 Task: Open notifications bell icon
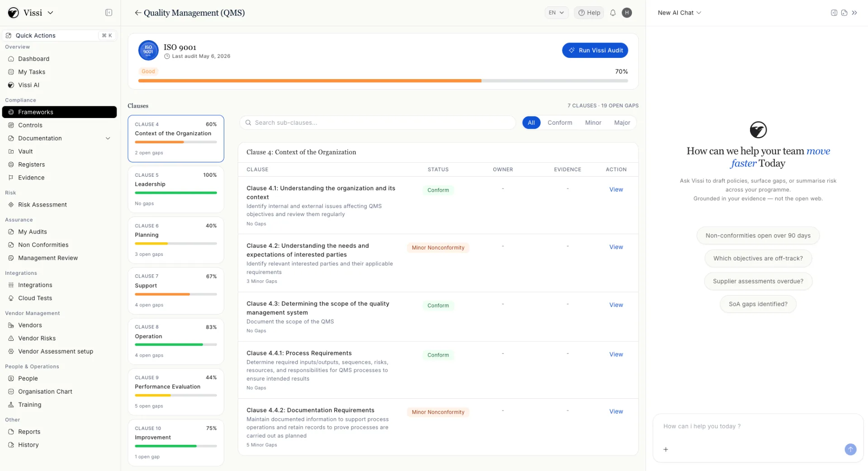point(613,13)
